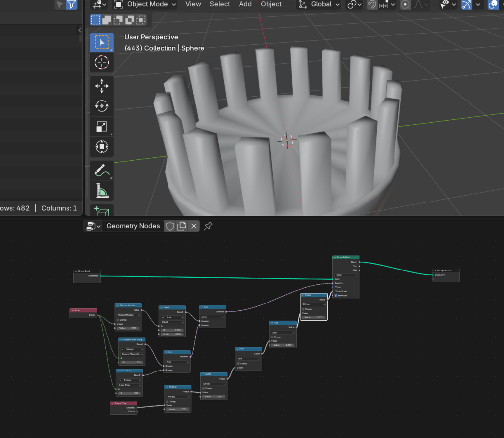This screenshot has width=504, height=438.
Task: Activate the Scale tool
Action: pos(101,127)
